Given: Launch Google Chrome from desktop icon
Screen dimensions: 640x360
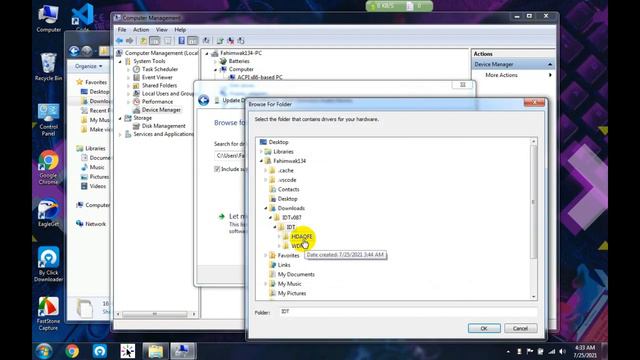Looking at the screenshot, I should tap(48, 167).
